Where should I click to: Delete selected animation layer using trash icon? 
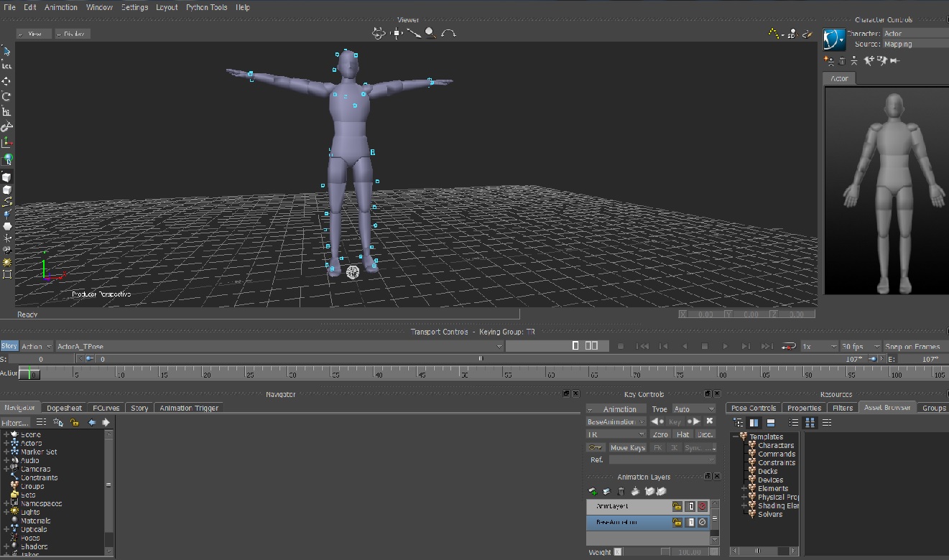[621, 491]
